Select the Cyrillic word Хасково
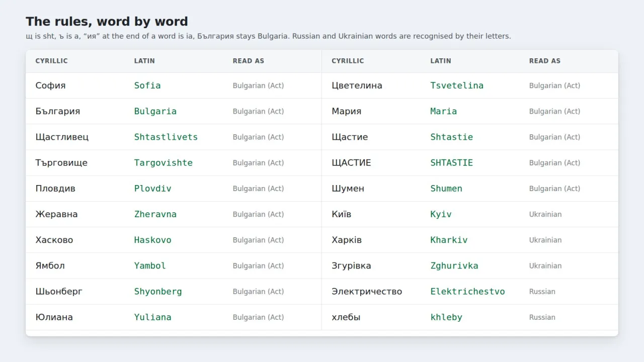 54,240
